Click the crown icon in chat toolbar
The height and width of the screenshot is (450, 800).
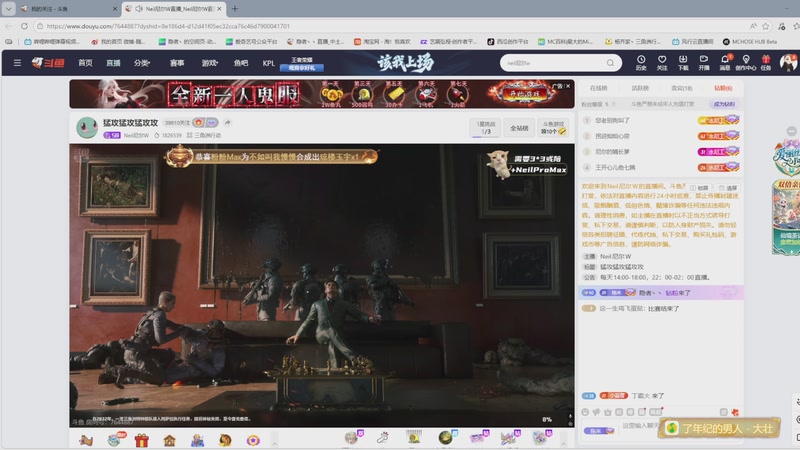(x=608, y=412)
